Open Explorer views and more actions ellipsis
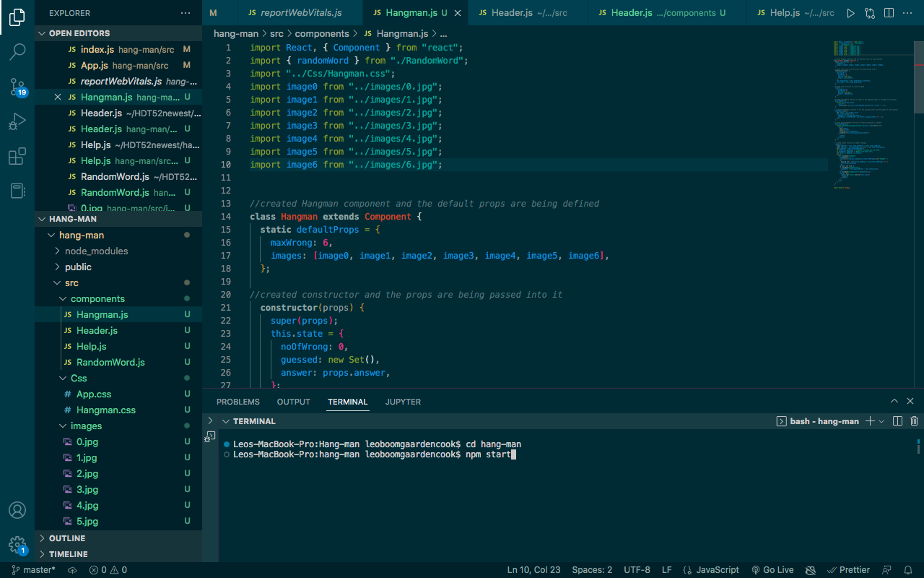Viewport: 924px width, 578px height. pos(186,13)
